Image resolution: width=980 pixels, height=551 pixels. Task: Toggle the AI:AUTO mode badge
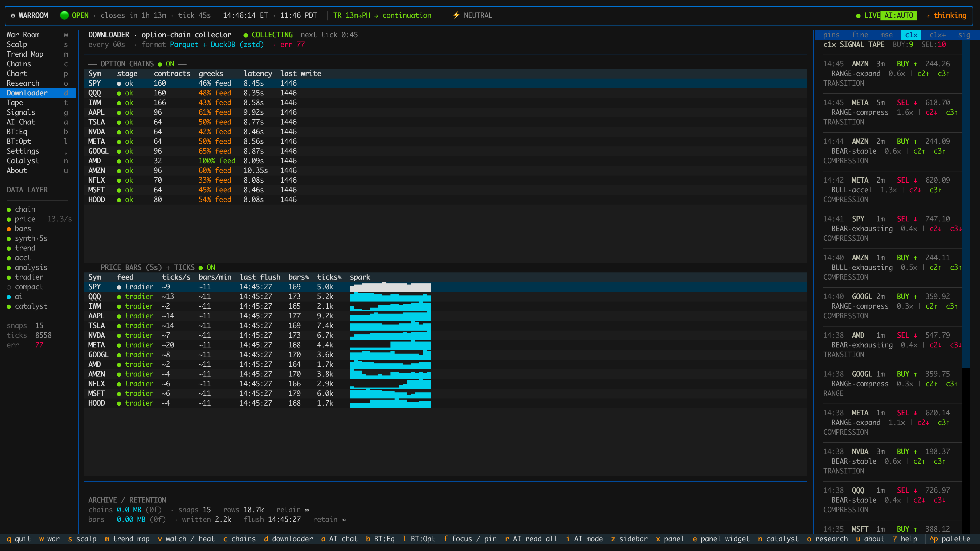[899, 15]
